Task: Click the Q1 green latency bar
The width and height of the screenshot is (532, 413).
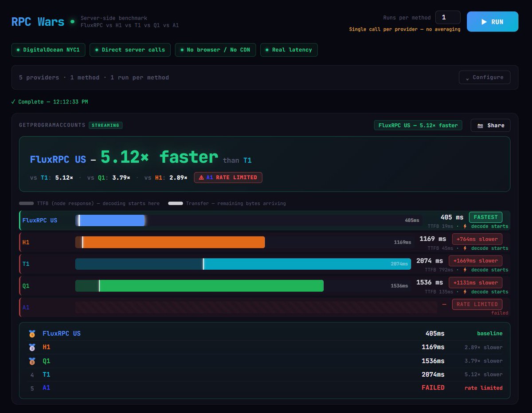Action: tap(199, 286)
